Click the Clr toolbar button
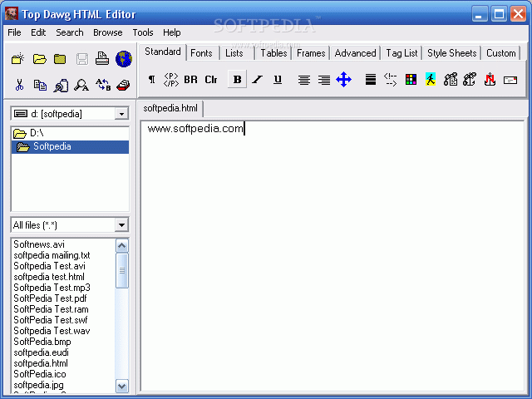Viewport: 532px width, 399px height. 210,80
